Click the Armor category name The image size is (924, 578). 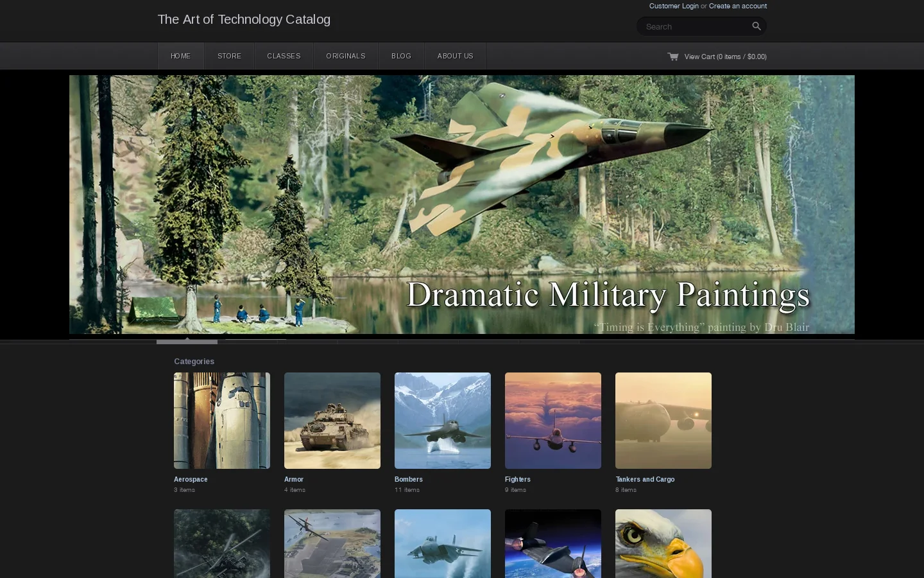294,479
